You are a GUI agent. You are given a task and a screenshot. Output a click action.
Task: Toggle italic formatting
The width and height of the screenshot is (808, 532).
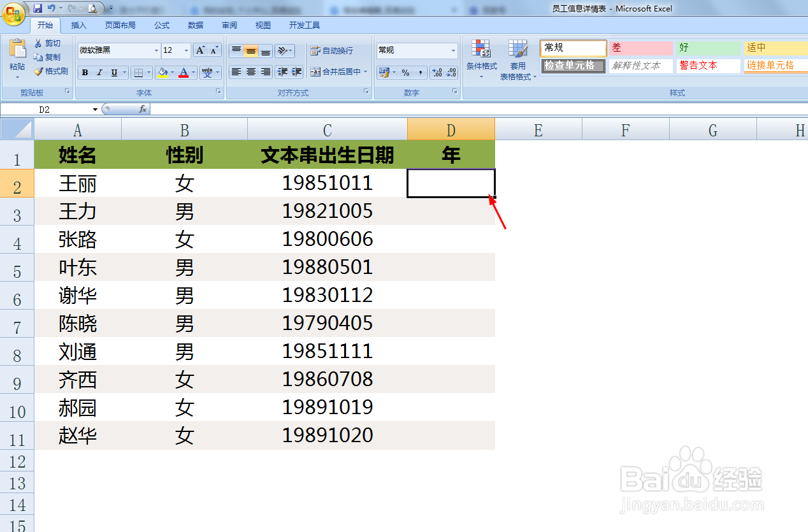[99, 73]
